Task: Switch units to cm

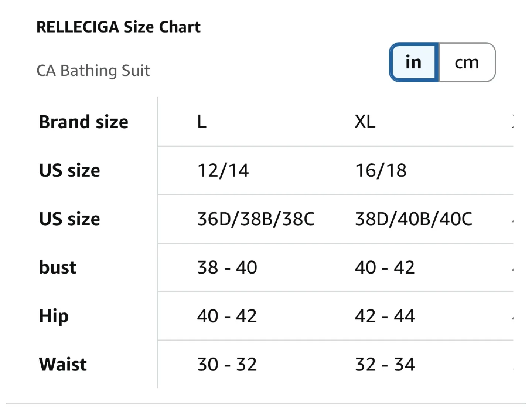Action: click(x=467, y=62)
